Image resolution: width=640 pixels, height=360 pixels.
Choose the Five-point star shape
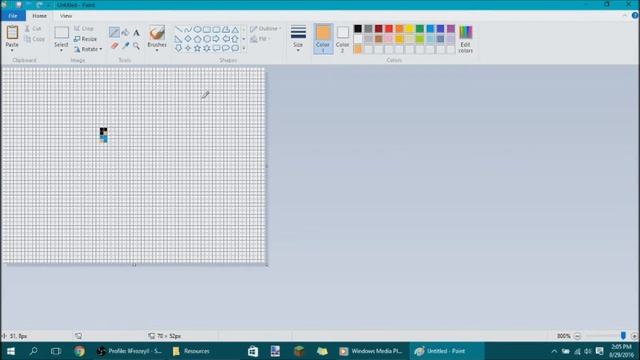pyautogui.click(x=197, y=48)
